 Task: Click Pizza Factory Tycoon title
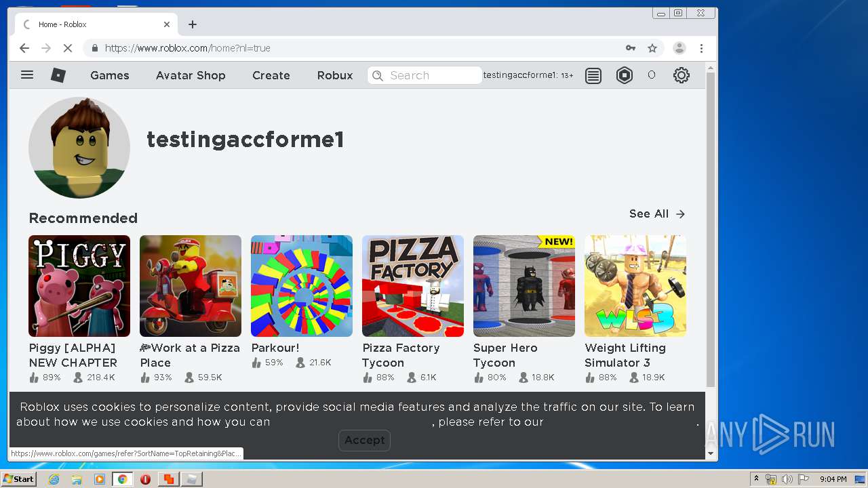[401, 355]
